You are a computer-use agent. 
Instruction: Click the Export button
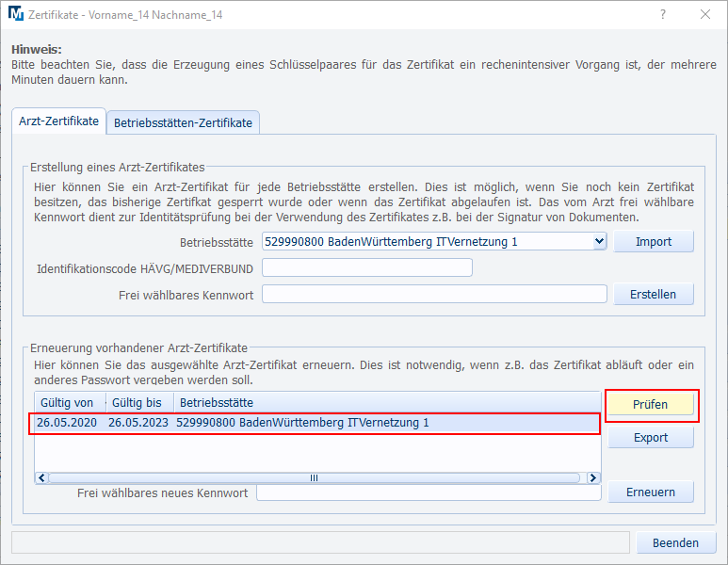pyautogui.click(x=650, y=438)
